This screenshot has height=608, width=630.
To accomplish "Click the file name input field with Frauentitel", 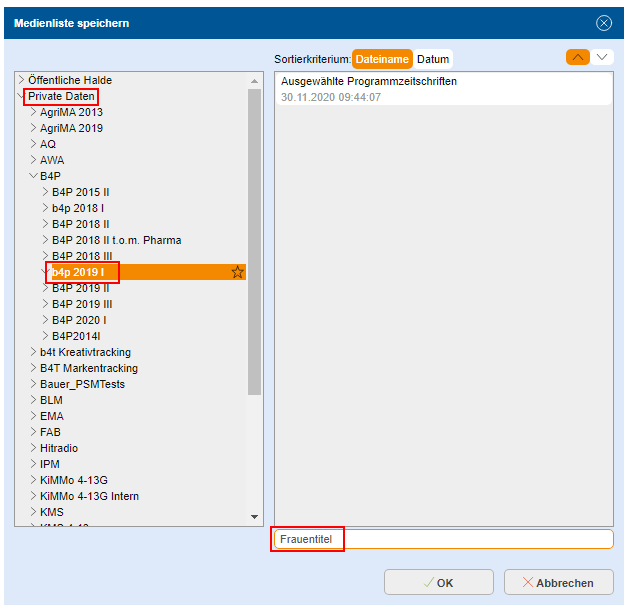I will tap(443, 540).
